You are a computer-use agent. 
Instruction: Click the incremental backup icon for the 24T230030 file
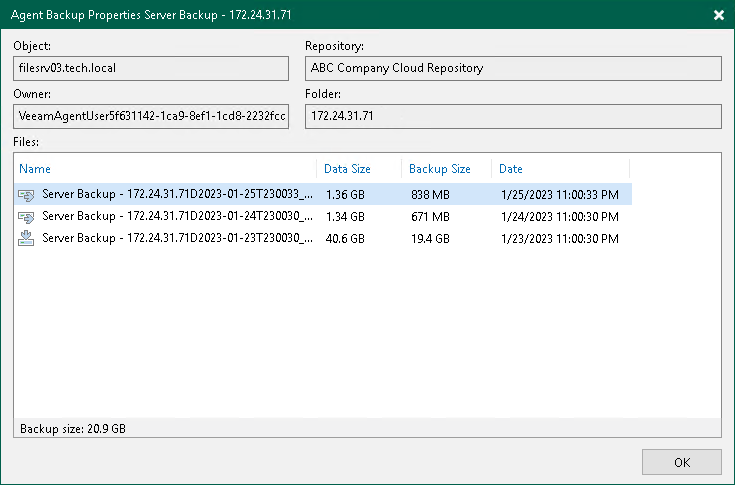click(27, 216)
